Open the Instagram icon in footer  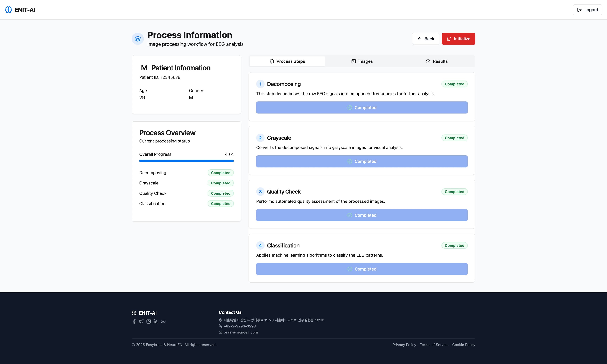pos(149,321)
